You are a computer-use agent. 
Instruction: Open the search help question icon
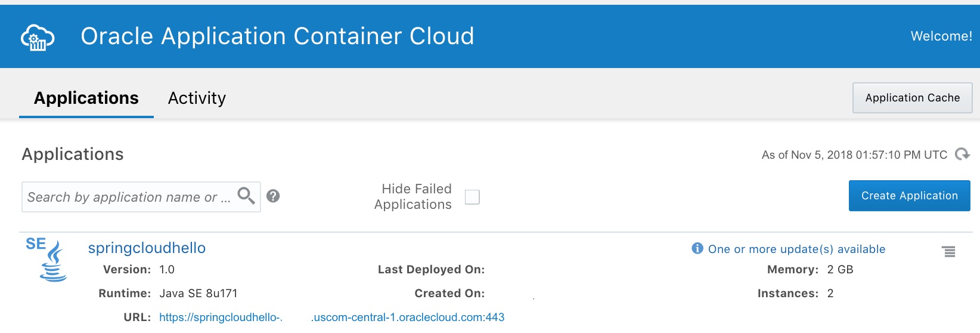coord(273,196)
